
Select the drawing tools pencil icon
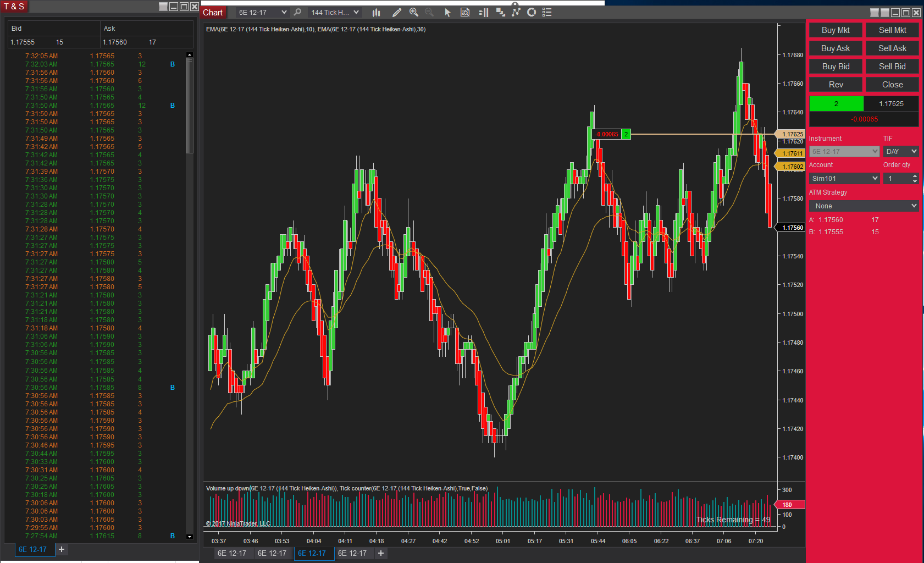point(396,12)
